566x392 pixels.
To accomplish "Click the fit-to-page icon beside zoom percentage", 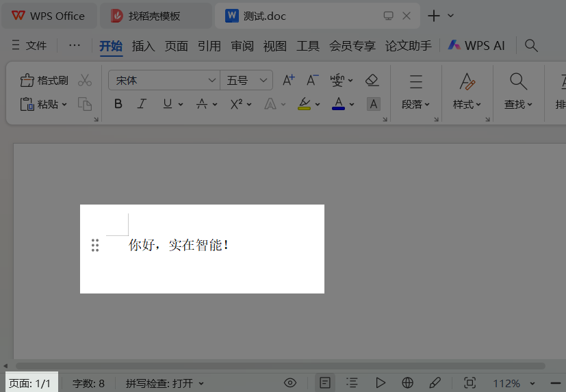I will 469,383.
